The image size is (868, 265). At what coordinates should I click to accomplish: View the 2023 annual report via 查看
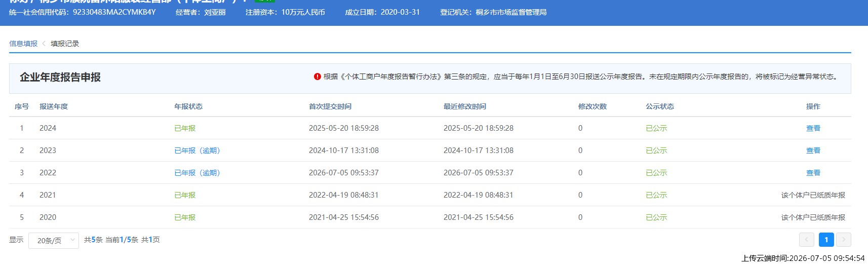813,150
